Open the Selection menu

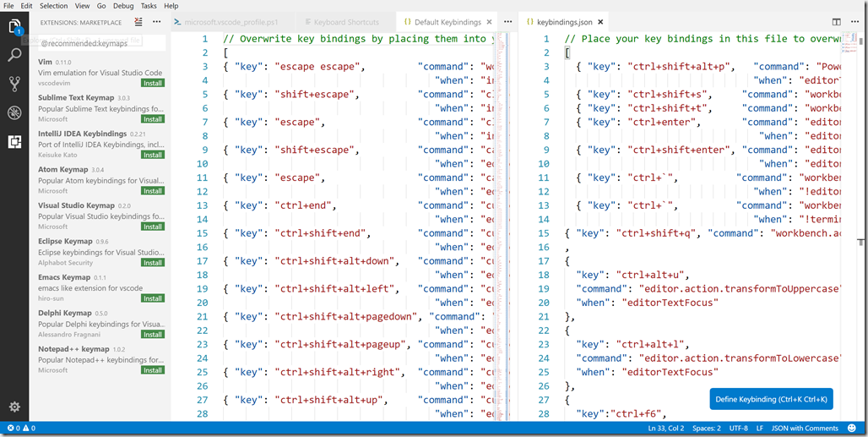click(x=54, y=6)
